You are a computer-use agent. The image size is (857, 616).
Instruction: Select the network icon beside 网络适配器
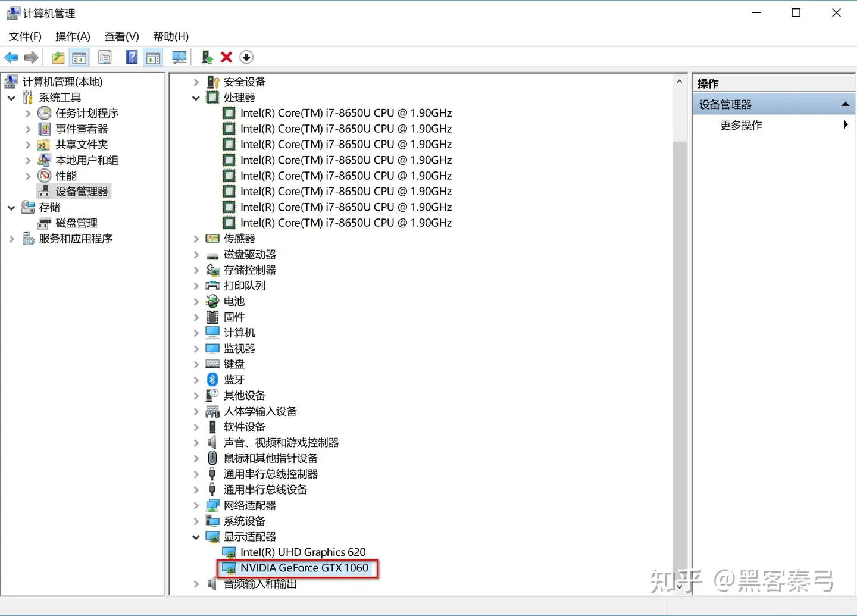(x=212, y=505)
